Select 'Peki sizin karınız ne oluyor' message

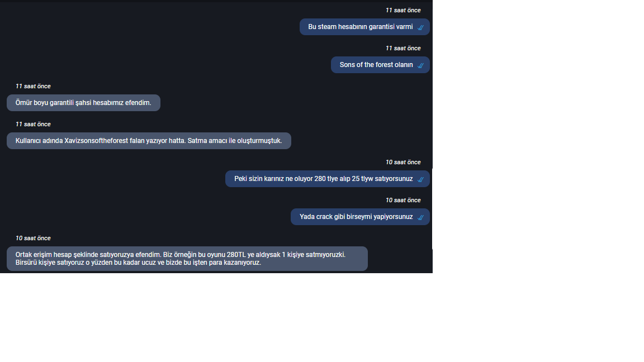tap(328, 179)
